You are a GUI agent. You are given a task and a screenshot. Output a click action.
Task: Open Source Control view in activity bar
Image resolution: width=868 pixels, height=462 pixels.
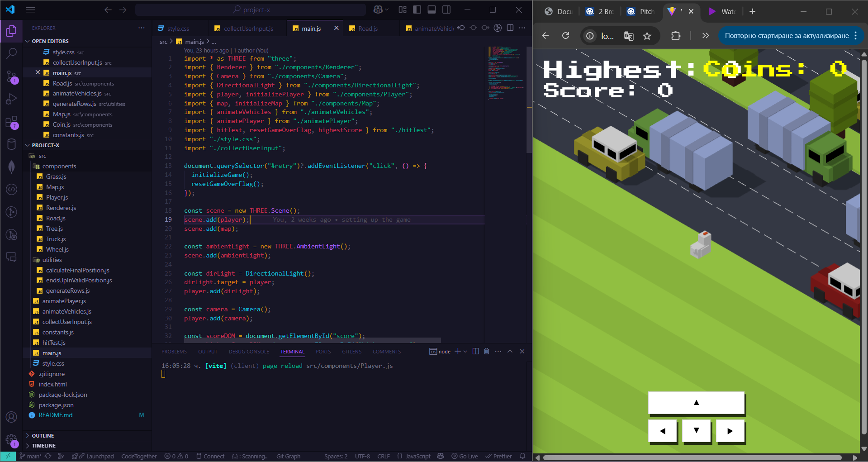click(x=11, y=76)
